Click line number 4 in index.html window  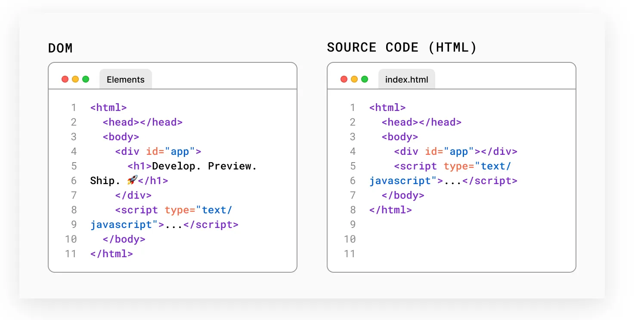[353, 151]
